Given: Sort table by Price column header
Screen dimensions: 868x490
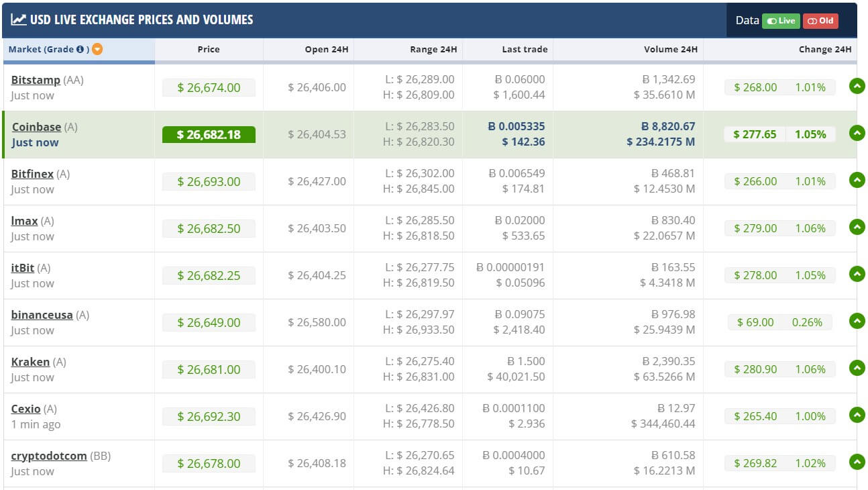Looking at the screenshot, I should pyautogui.click(x=209, y=49).
